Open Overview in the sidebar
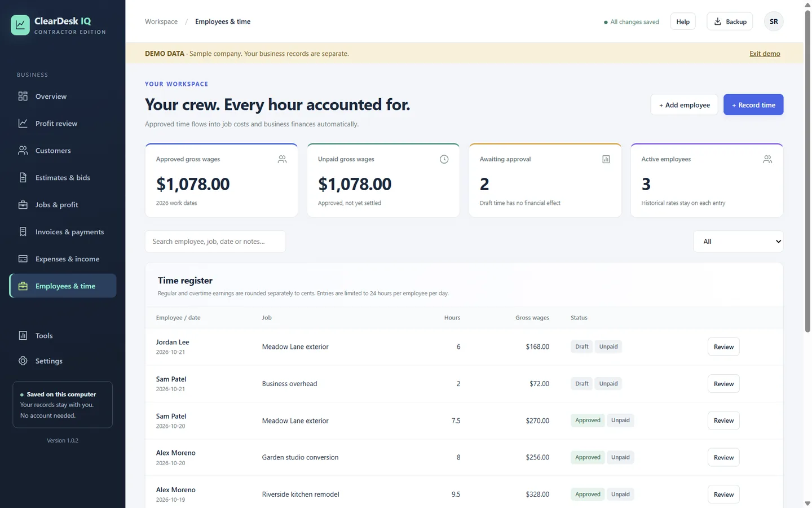812x508 pixels. click(63, 97)
